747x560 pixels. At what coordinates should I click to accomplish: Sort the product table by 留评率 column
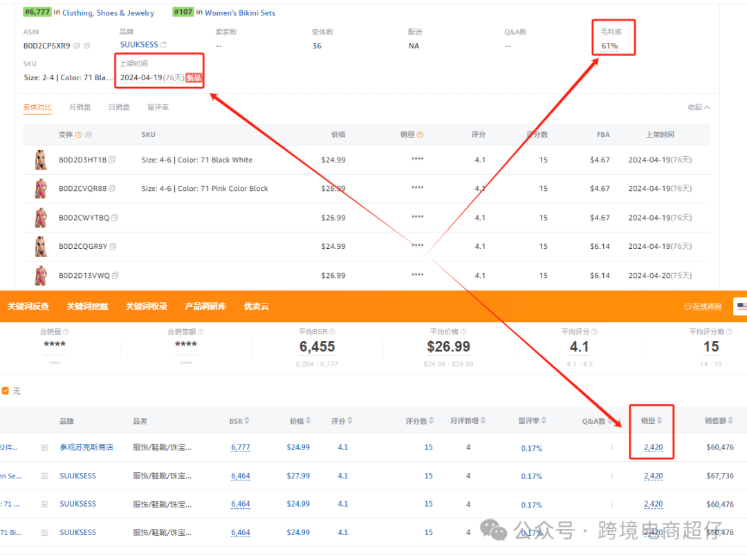coord(546,421)
